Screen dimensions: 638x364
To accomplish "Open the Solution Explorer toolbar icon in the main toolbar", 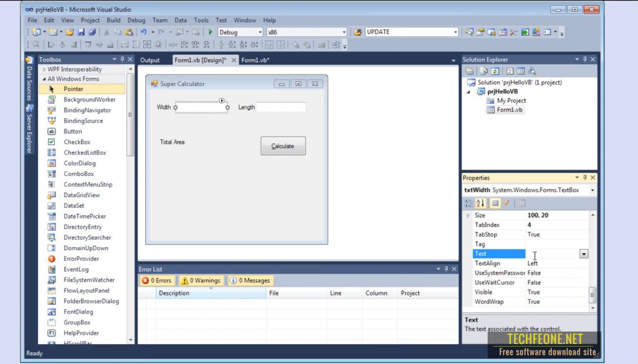I will (x=469, y=32).
